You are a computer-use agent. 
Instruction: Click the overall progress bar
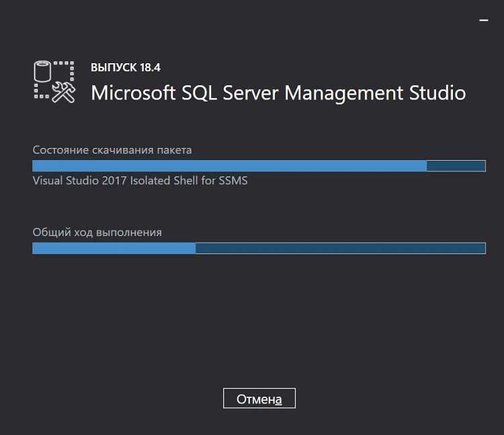tap(259, 248)
